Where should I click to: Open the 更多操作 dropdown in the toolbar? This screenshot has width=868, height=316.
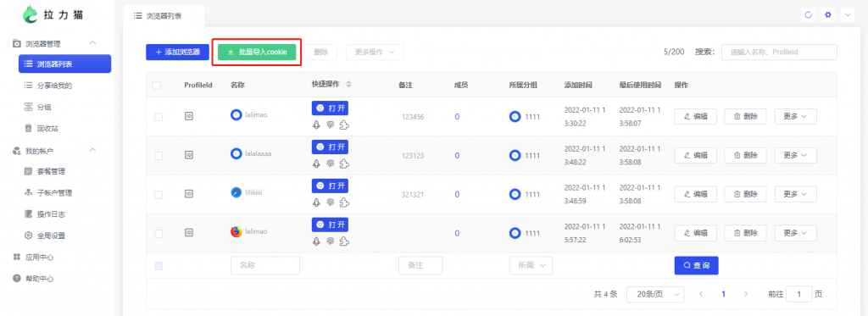(375, 52)
